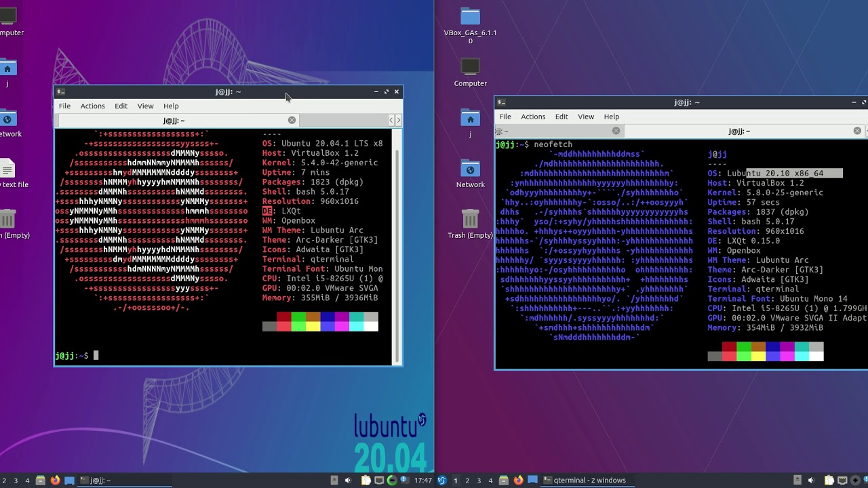Open View menu in right terminal window
868x488 pixels.
pyautogui.click(x=586, y=117)
